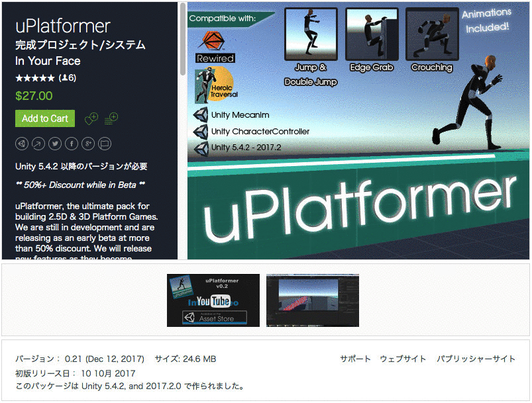
Task: Click the package built with Unity 5.4.2 text
Action: tap(130, 386)
